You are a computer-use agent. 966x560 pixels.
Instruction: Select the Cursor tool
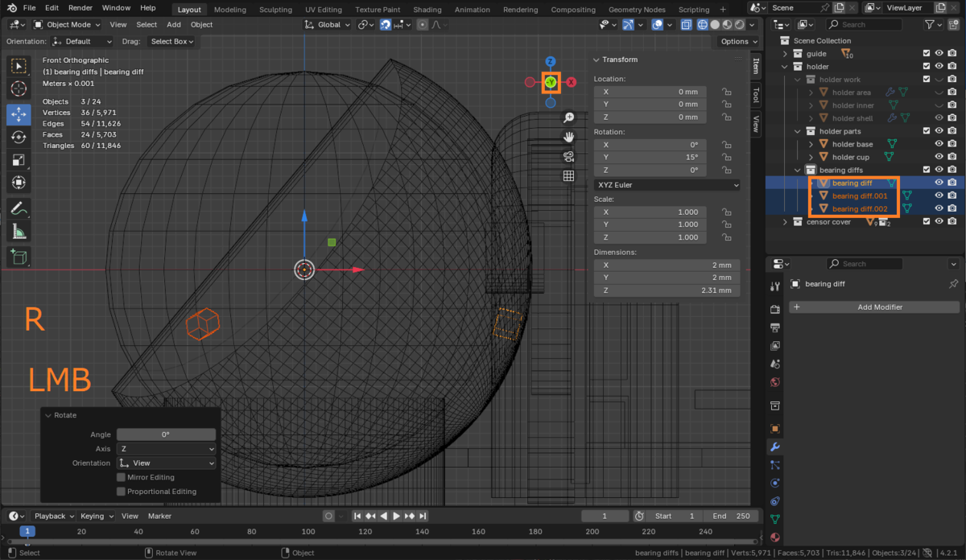tap(19, 89)
